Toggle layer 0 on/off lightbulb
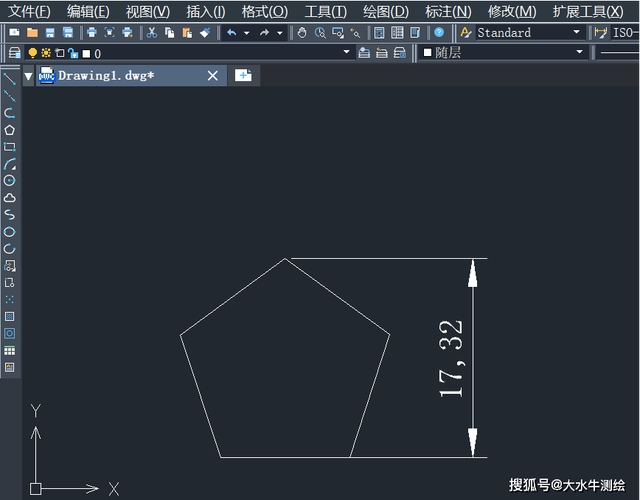Screen dimensions: 640x500 coord(33,53)
